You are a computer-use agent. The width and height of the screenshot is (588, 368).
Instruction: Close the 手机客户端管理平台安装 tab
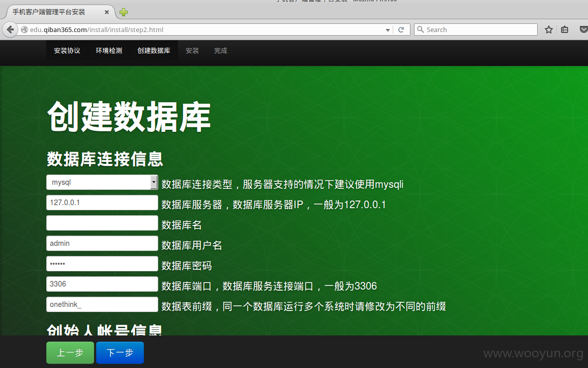point(106,12)
